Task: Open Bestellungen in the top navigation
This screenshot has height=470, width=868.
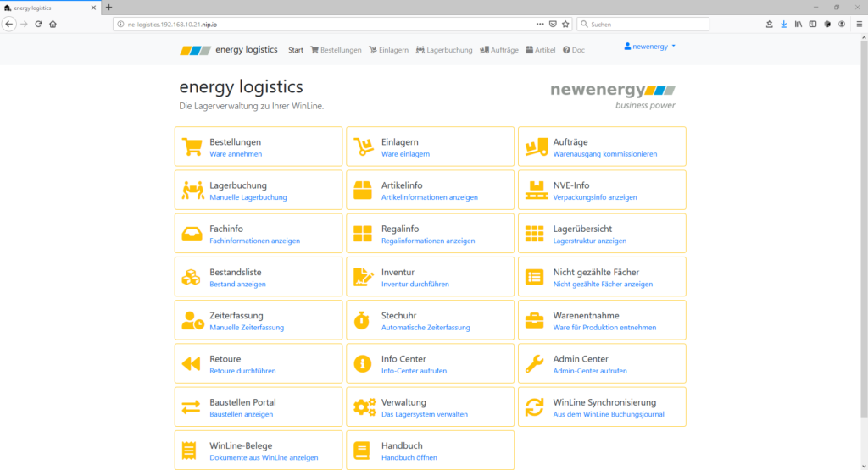Action: tap(336, 50)
